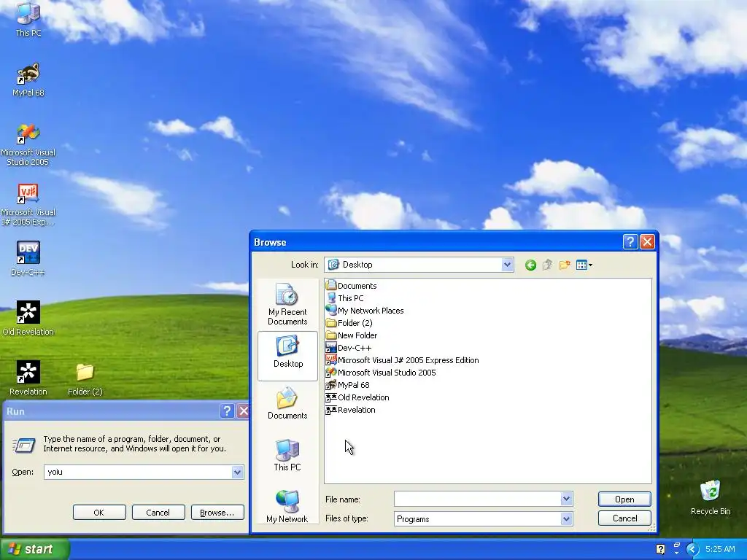
Task: Select Dev-C++ in the file list
Action: pos(349,348)
